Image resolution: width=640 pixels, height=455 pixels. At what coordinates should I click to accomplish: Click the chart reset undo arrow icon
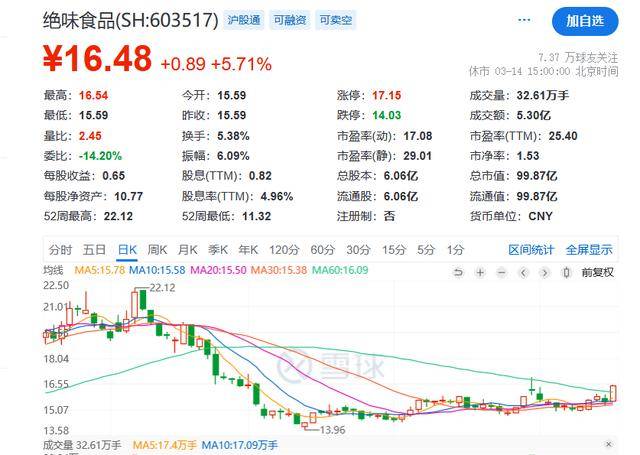tap(459, 272)
